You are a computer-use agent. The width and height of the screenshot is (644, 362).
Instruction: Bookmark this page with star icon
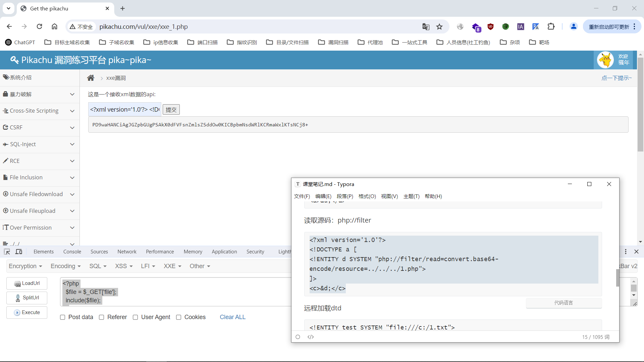(x=439, y=27)
